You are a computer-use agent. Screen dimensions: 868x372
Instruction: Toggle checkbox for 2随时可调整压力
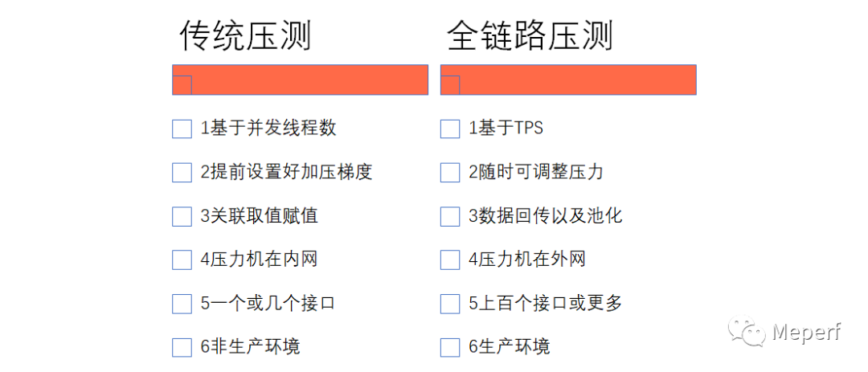450,172
